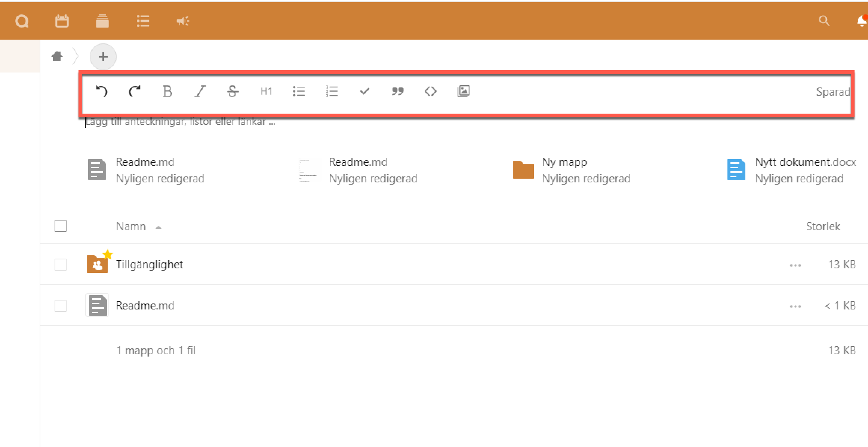Click the '1 mapp och 1 fil' summary
This screenshot has width=868, height=447.
coord(156,351)
